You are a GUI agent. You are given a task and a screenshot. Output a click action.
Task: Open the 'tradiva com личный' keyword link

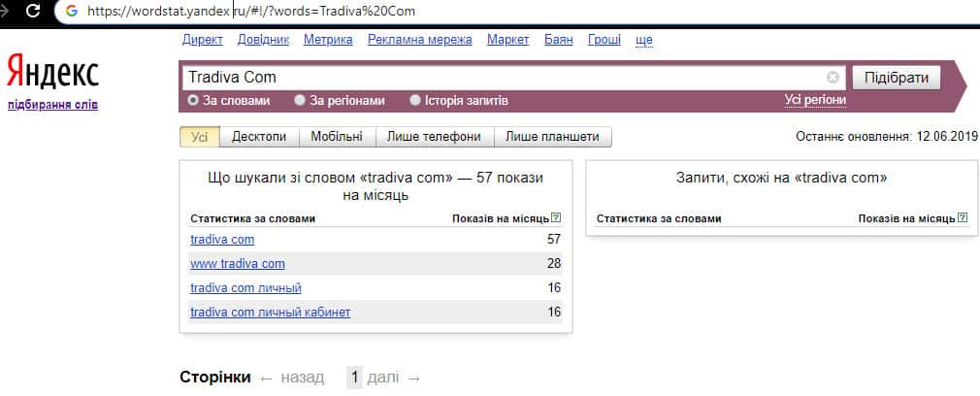(246, 288)
